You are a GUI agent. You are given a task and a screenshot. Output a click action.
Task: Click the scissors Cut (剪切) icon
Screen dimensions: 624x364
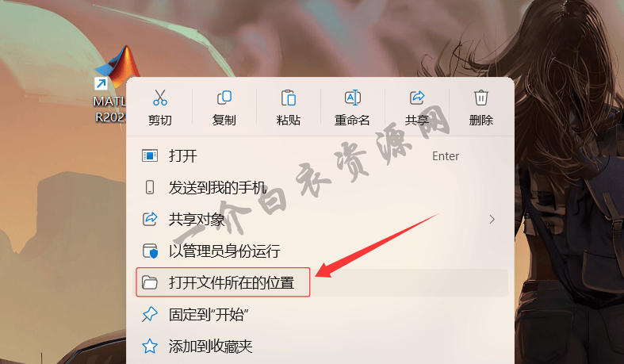160,98
